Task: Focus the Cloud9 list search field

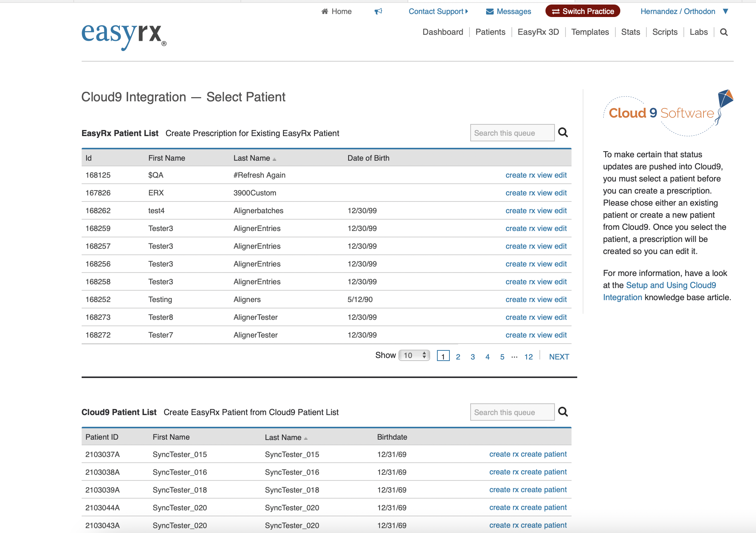Action: pos(512,412)
